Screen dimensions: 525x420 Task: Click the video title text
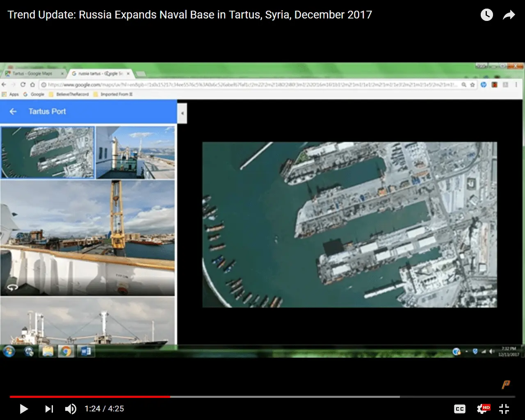[x=189, y=15]
